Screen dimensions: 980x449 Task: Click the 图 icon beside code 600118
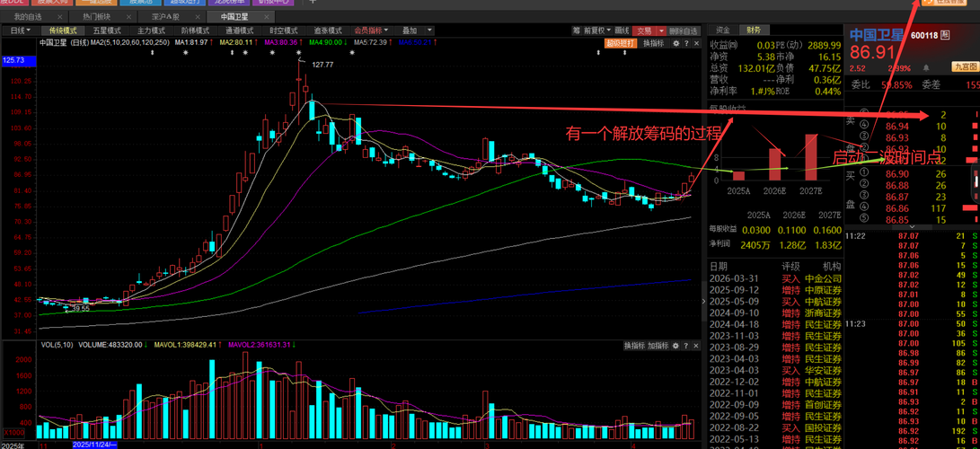(945, 35)
